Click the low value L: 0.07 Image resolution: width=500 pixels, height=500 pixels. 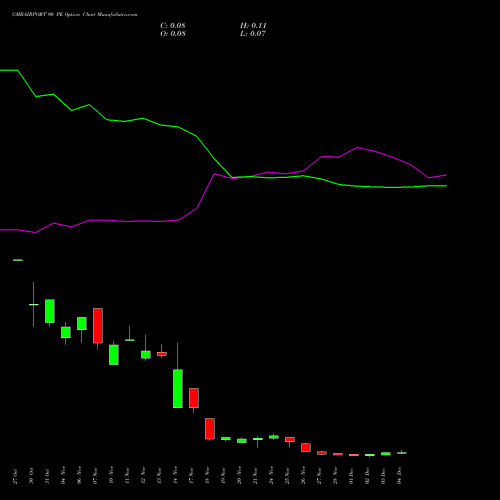253,34
